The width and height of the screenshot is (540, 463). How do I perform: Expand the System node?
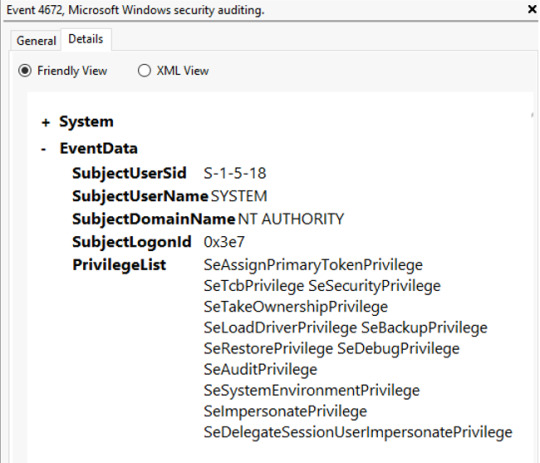(x=45, y=122)
